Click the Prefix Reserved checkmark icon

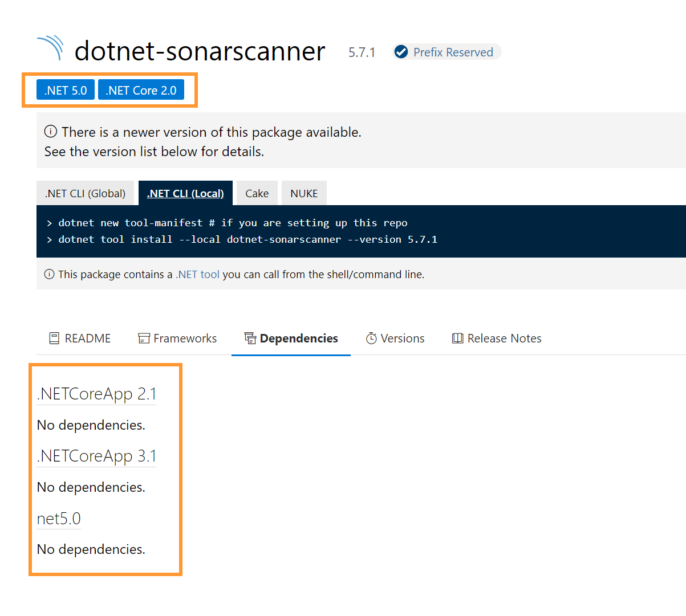[401, 52]
